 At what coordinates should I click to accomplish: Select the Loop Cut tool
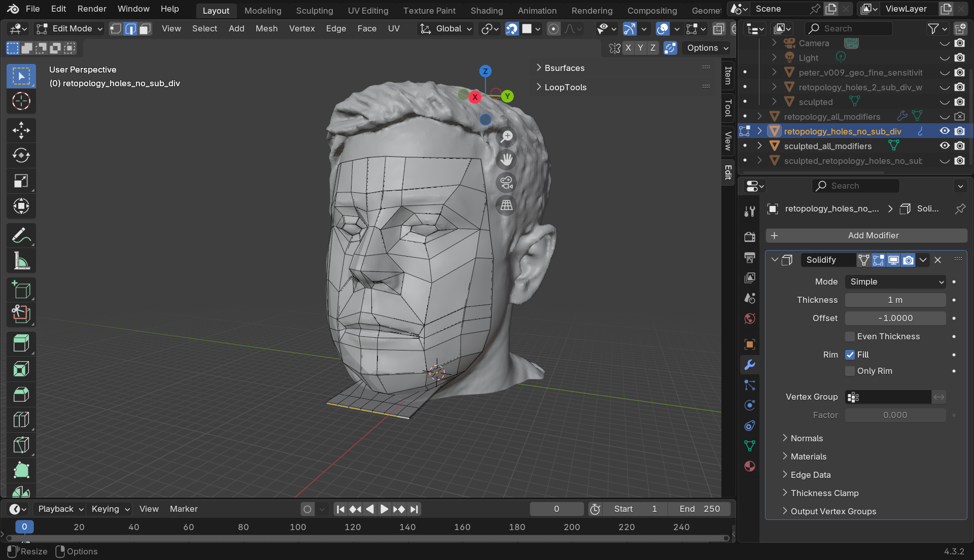(21, 419)
